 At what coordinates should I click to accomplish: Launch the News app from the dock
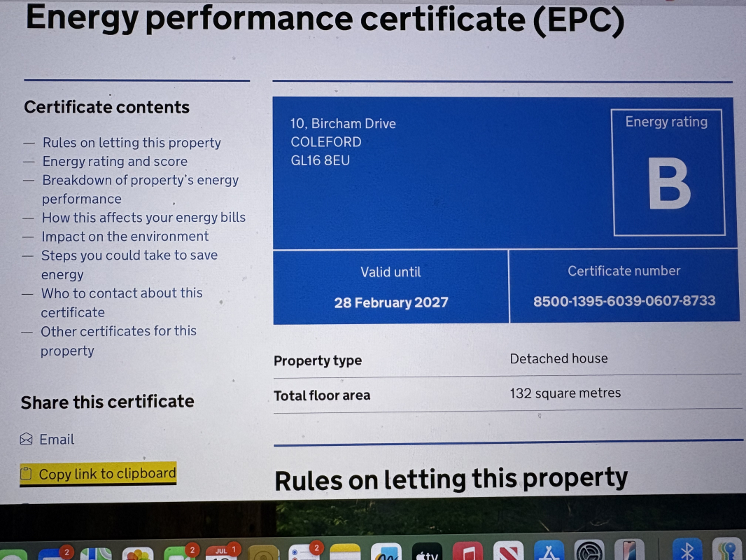(508, 554)
